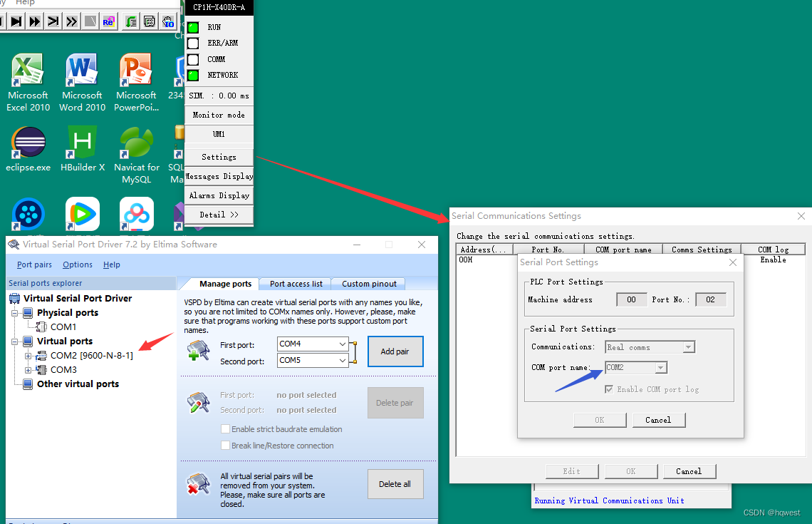Switch to the Port access list tab
Viewport: 812px width, 524px height.
[294, 283]
